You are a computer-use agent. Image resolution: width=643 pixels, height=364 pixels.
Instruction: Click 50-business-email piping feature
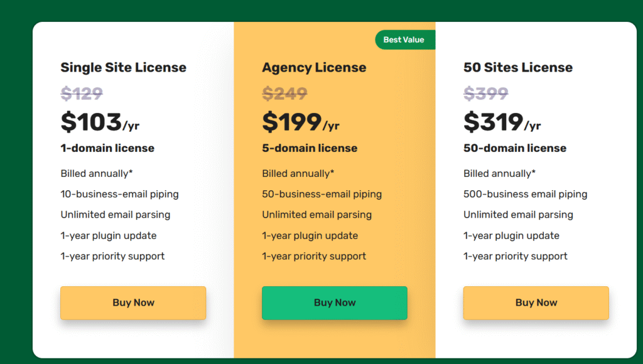(322, 195)
